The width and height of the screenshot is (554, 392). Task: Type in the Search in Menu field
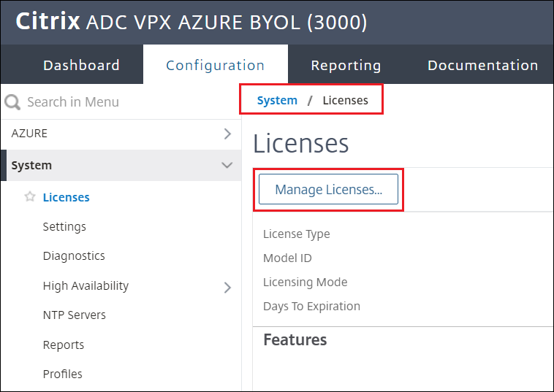124,102
